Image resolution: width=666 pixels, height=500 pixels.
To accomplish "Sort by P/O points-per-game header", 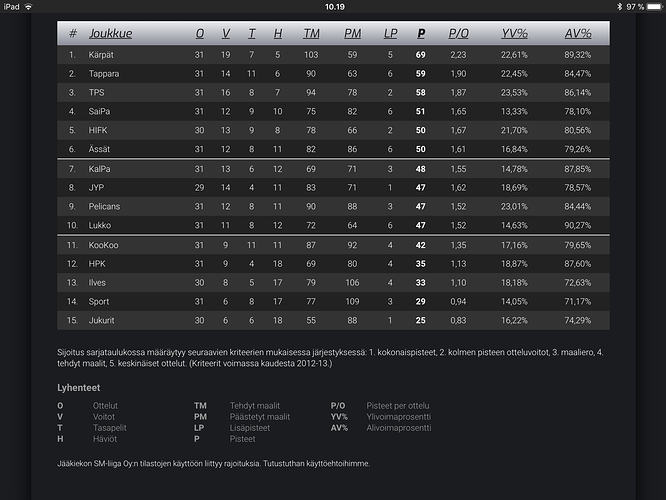I will coord(459,33).
